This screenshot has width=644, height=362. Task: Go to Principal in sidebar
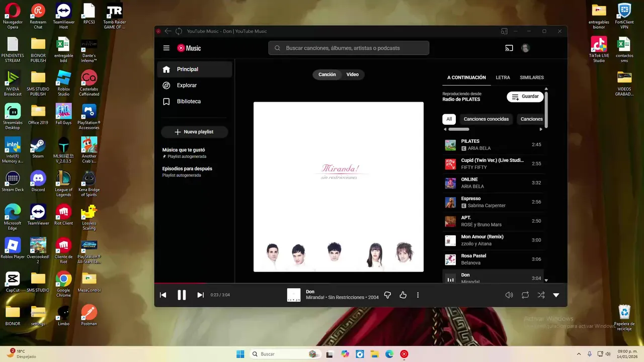[195, 69]
